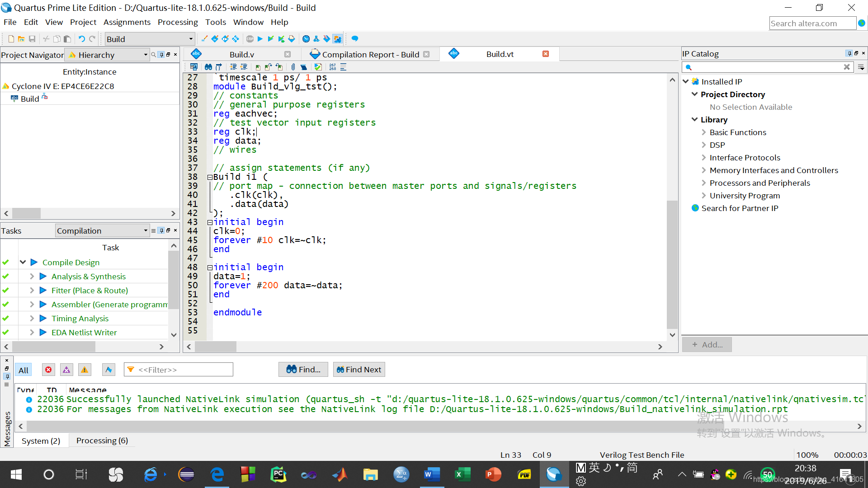Switch to the Build.v tab

(x=241, y=54)
